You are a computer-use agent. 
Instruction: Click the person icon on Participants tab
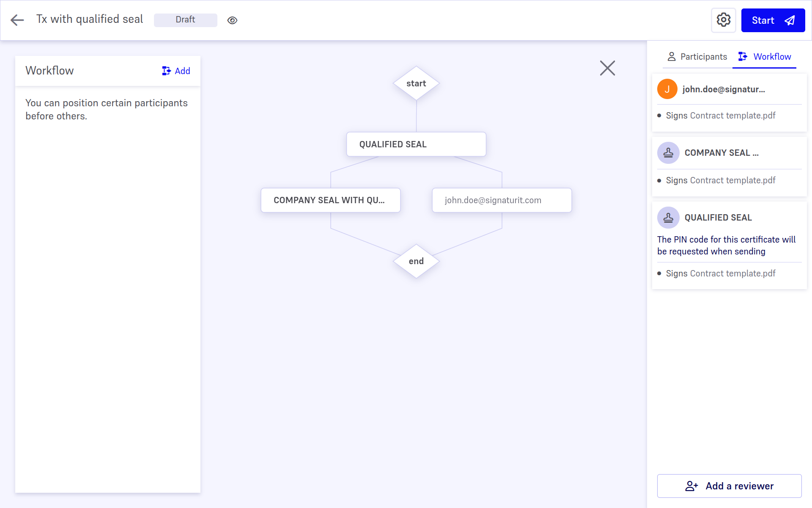tap(672, 56)
